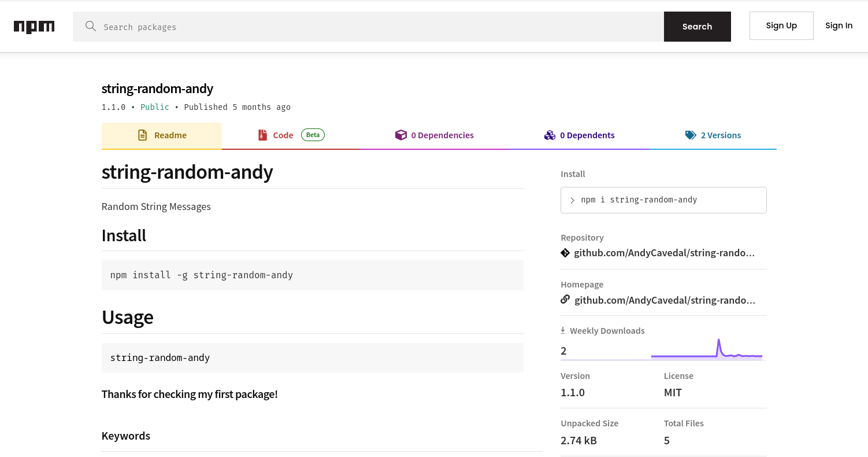The height and width of the screenshot is (457, 868).
Task: Open the repository link github.com/AndyCavedal
Action: (x=664, y=252)
